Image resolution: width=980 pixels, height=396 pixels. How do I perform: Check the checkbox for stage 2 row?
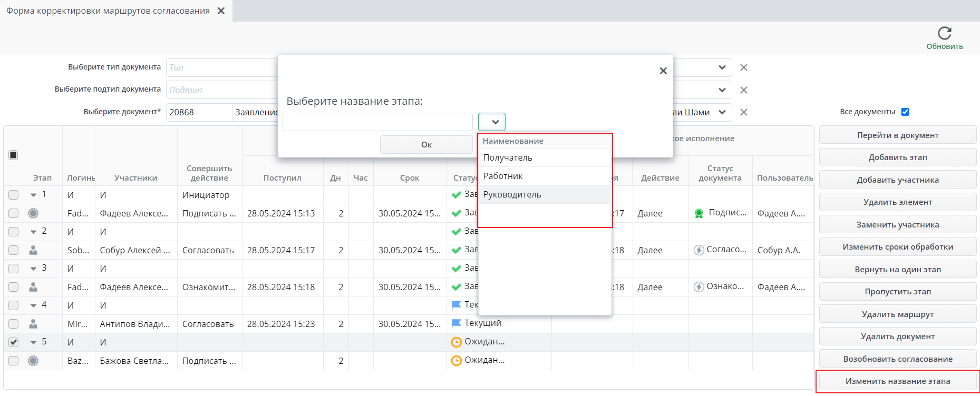pos(13,232)
